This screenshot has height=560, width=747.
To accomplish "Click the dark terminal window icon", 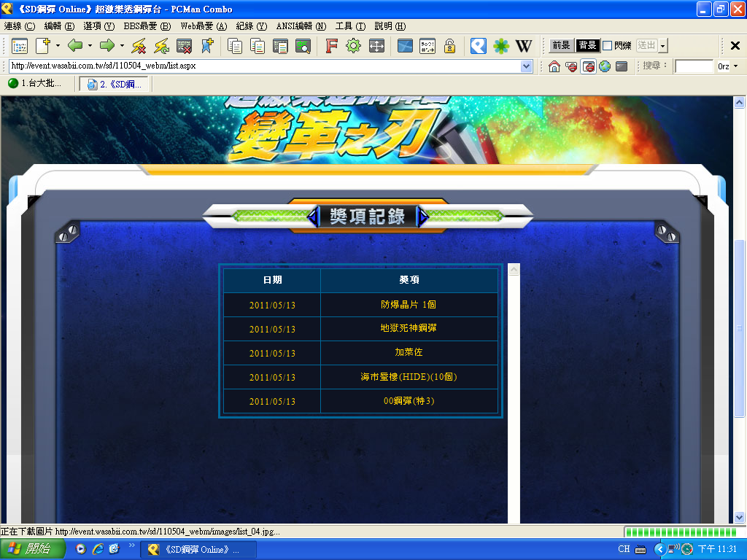I will pyautogui.click(x=622, y=66).
